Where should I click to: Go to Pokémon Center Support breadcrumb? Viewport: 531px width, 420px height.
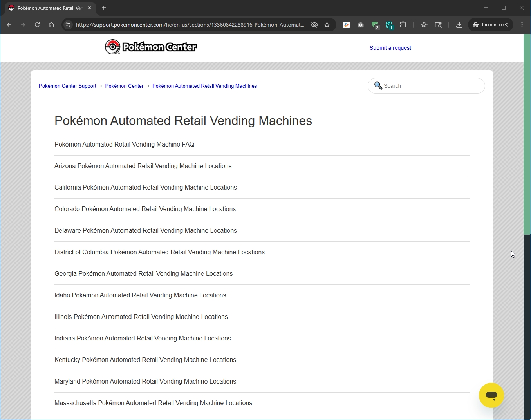pyautogui.click(x=67, y=86)
